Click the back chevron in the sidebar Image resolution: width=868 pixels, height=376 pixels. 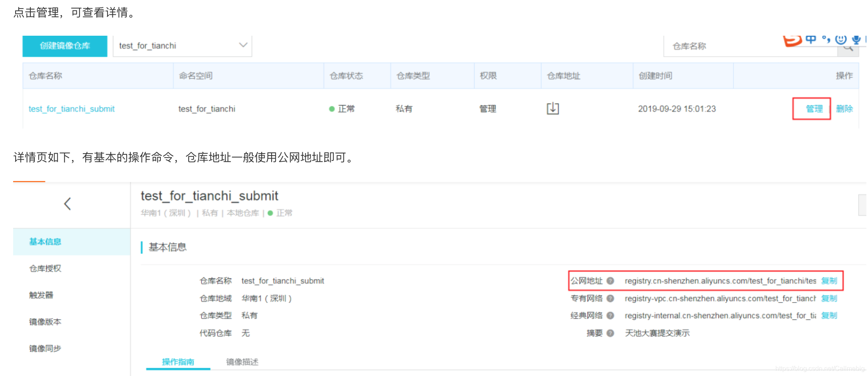tap(68, 204)
